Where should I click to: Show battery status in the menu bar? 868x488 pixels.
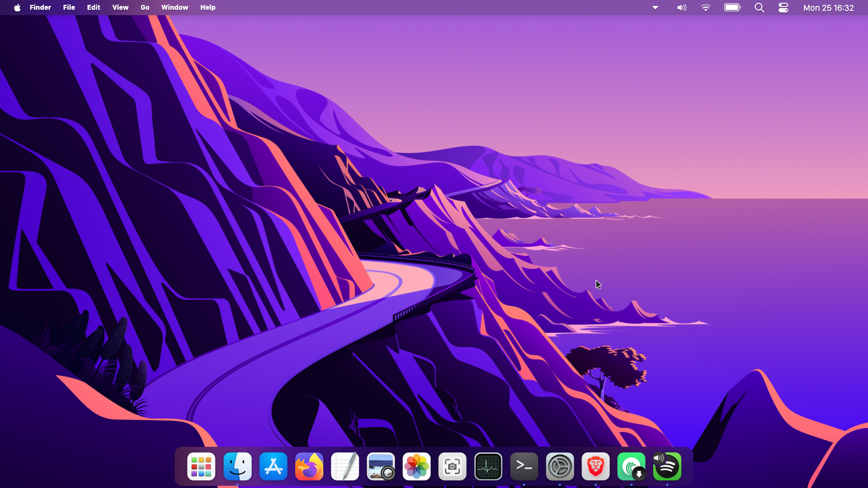732,8
